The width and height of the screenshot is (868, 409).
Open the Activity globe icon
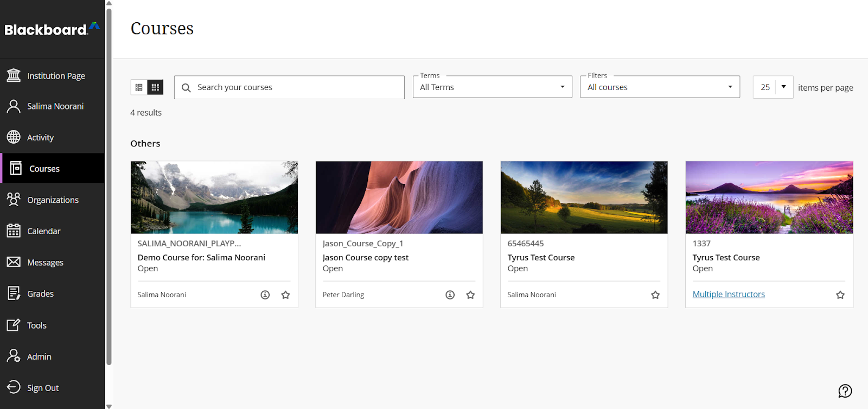(14, 137)
